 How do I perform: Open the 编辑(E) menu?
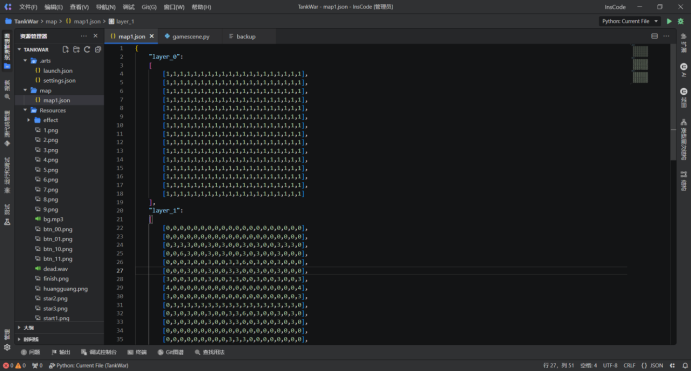(53, 7)
